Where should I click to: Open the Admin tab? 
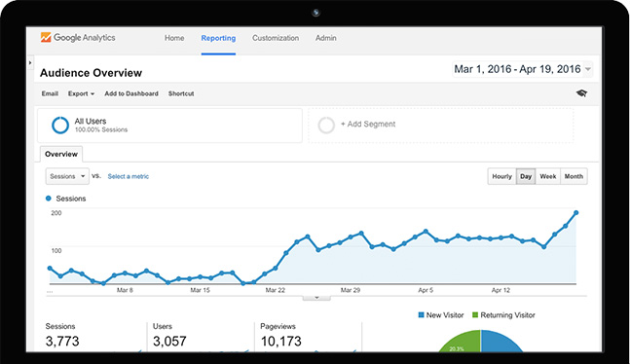[x=326, y=38]
